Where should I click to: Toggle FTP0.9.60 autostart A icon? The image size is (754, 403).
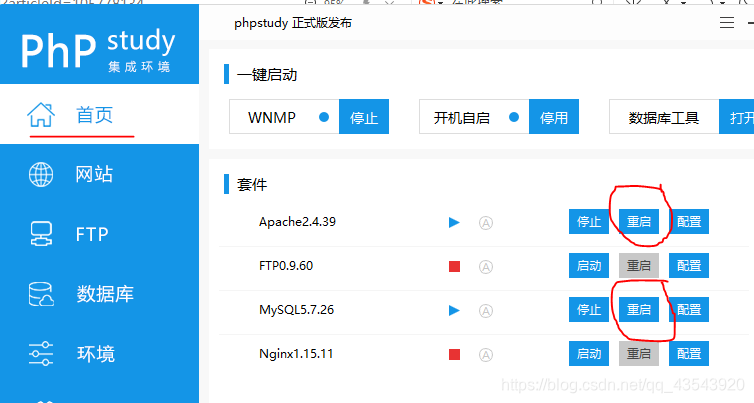[486, 267]
